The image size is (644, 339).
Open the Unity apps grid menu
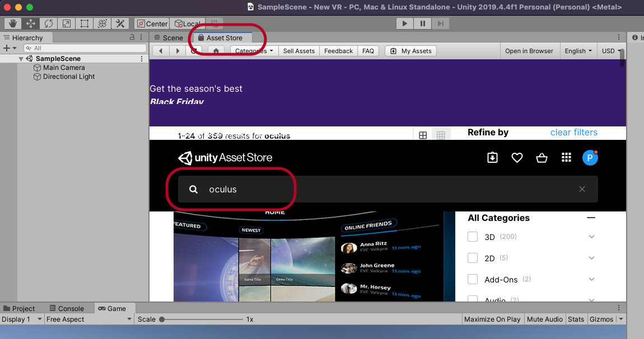(566, 158)
